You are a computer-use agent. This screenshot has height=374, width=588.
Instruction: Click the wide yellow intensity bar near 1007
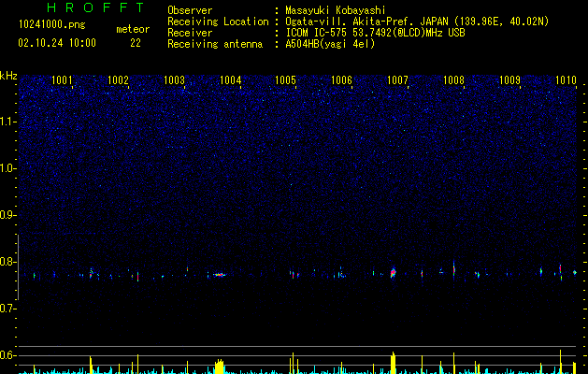point(393,363)
